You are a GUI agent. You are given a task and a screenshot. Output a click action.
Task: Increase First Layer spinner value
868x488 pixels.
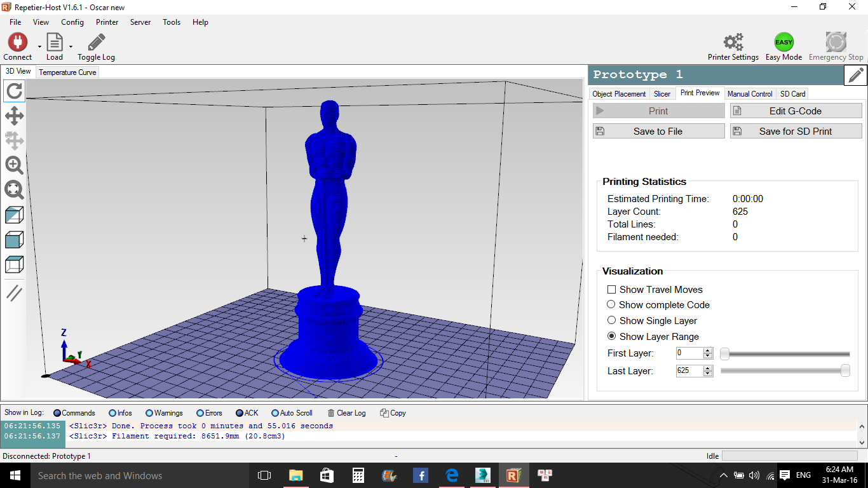point(708,350)
